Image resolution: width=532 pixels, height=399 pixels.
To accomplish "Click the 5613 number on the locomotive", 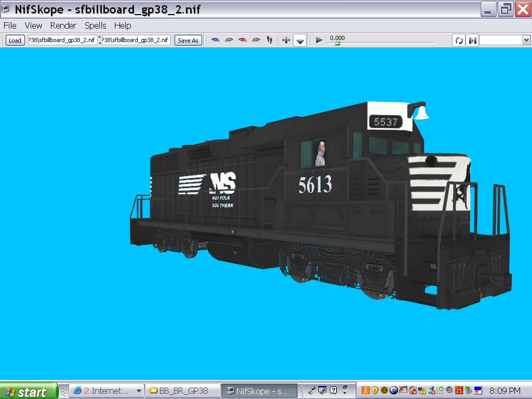I will [315, 184].
